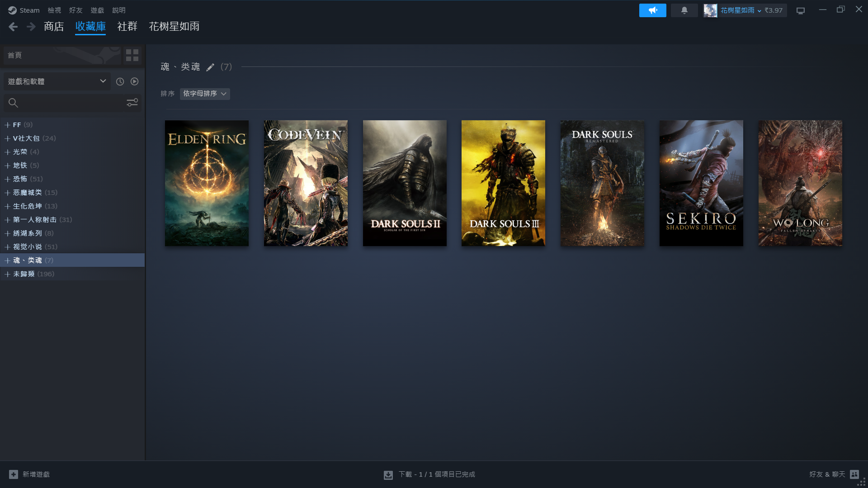Edit collection name with pencil icon
This screenshot has height=488, width=868.
tap(210, 67)
